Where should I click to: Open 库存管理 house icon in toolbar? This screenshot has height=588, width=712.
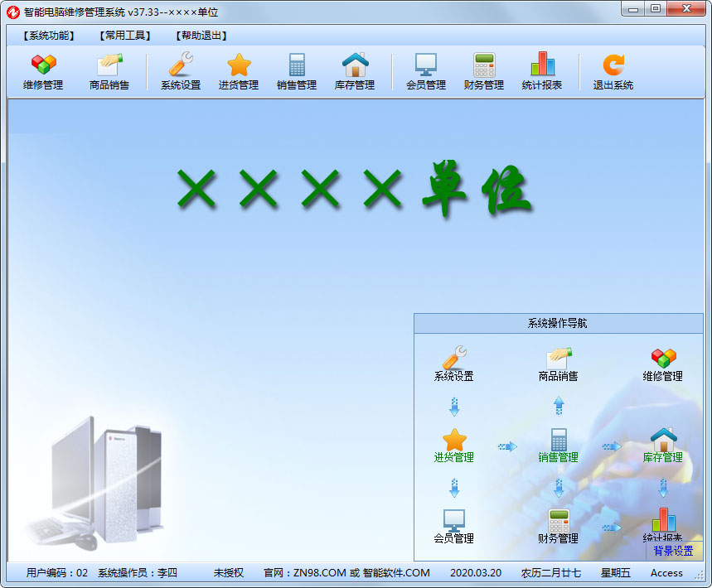pyautogui.click(x=355, y=72)
